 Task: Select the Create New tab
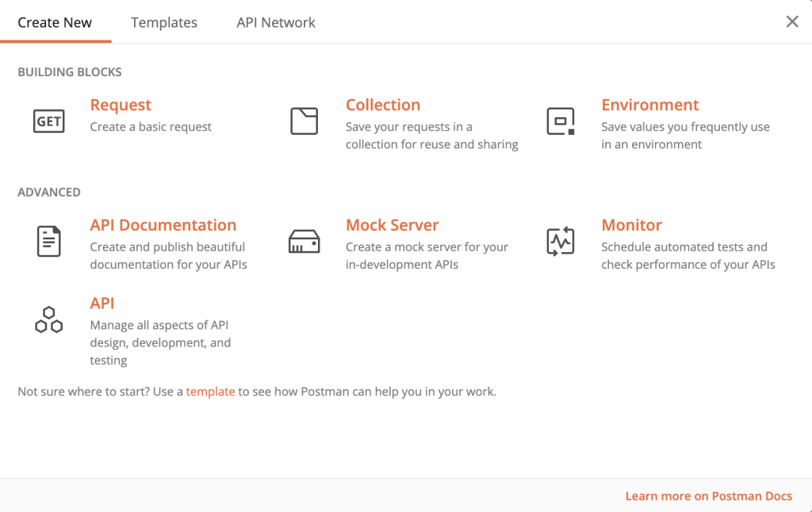[55, 22]
